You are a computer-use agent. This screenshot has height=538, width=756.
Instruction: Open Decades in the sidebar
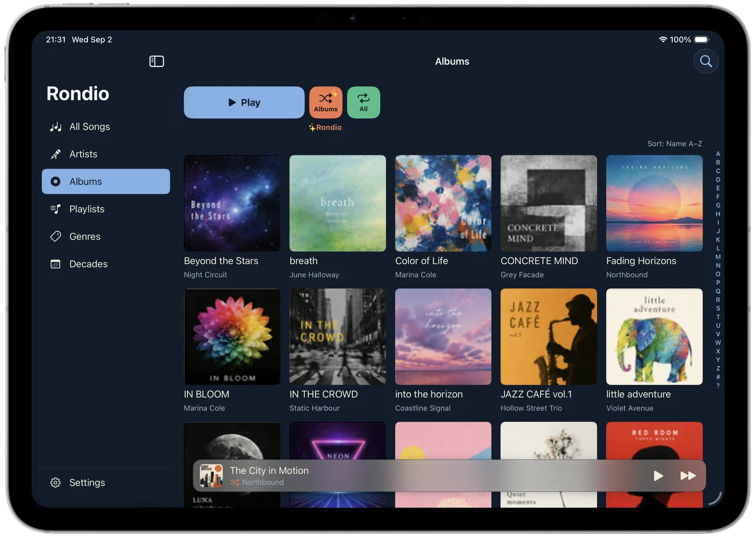pos(106,264)
